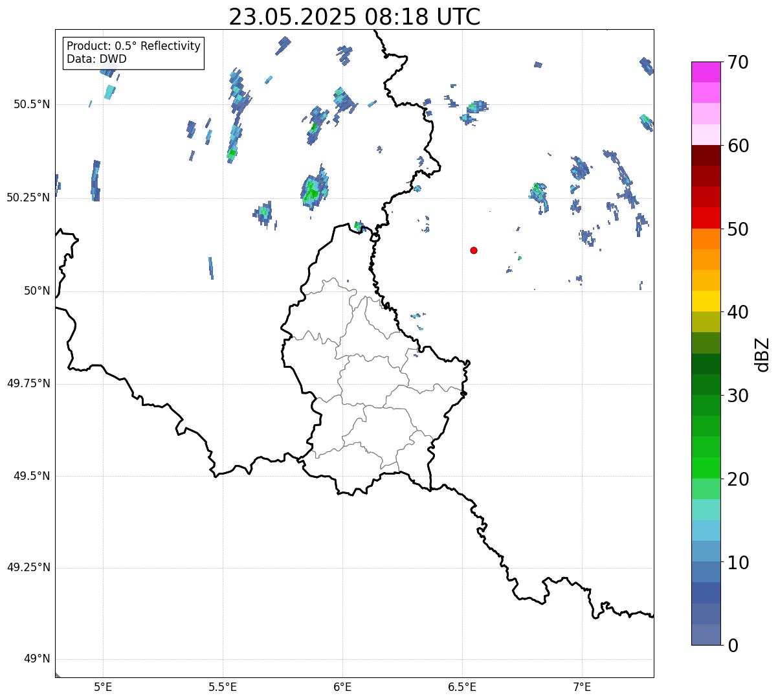Image resolution: width=778 pixels, height=700 pixels.
Task: Click the dBZ colorbar axis label
Action: pyautogui.click(x=762, y=354)
